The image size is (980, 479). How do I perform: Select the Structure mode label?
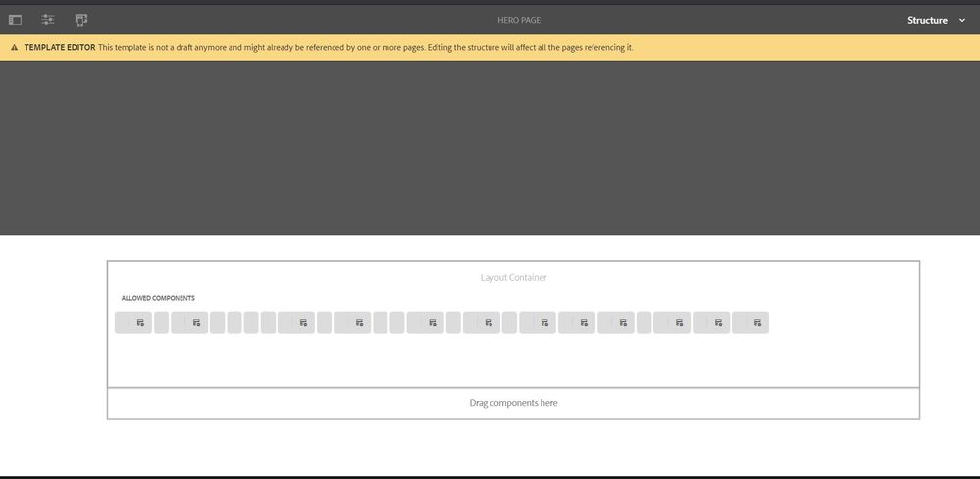pyautogui.click(x=927, y=20)
